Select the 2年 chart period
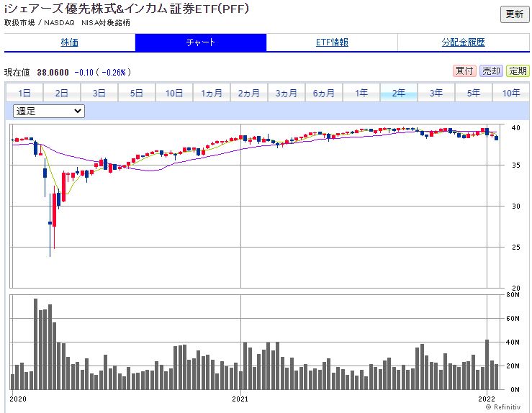Screen dimensions: 532x413 click(399, 93)
